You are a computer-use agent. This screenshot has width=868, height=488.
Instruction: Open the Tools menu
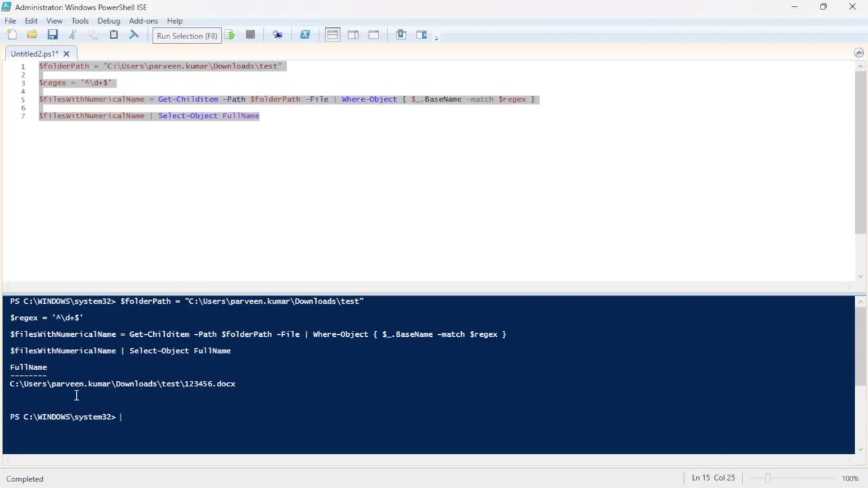[x=80, y=21]
